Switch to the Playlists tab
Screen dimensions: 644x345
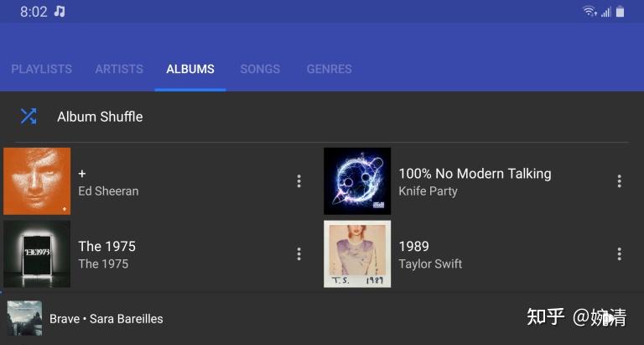click(x=41, y=69)
